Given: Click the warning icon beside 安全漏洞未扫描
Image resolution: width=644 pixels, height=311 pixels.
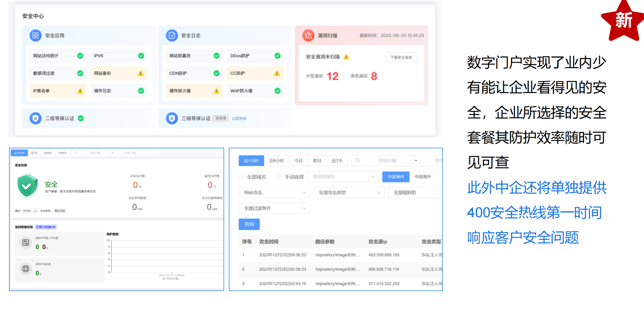Looking at the screenshot, I should [346, 57].
